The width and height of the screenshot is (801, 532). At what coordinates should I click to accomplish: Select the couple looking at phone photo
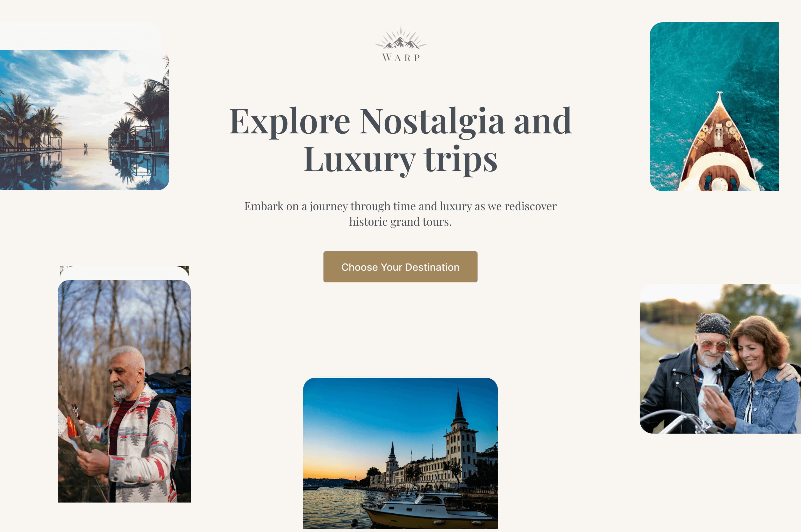pyautogui.click(x=720, y=359)
